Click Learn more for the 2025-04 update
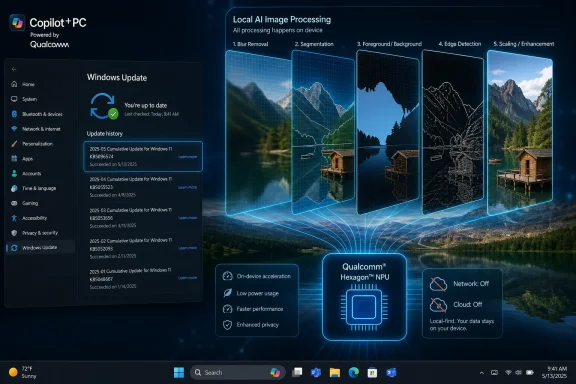The image size is (576, 384). [x=187, y=187]
